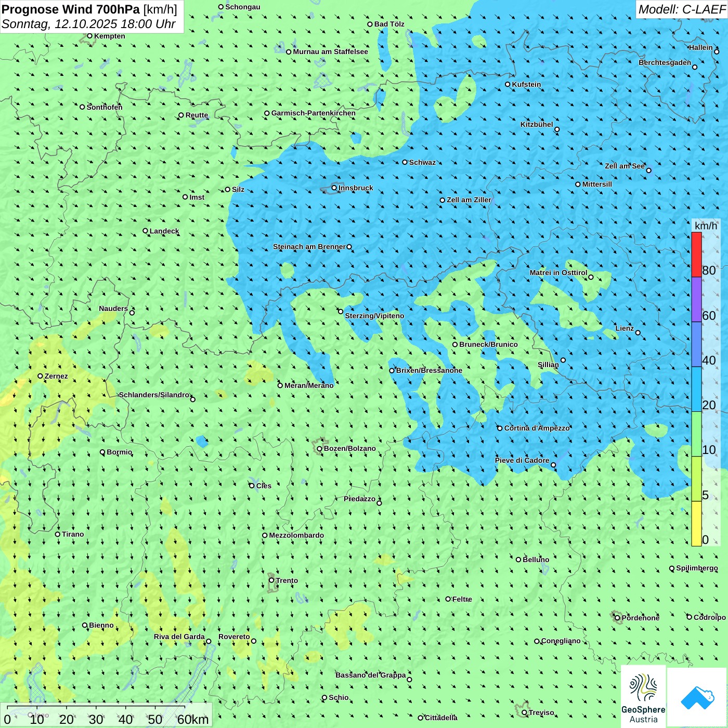Select the Pordenone city label
The image size is (728, 728).
641,618
